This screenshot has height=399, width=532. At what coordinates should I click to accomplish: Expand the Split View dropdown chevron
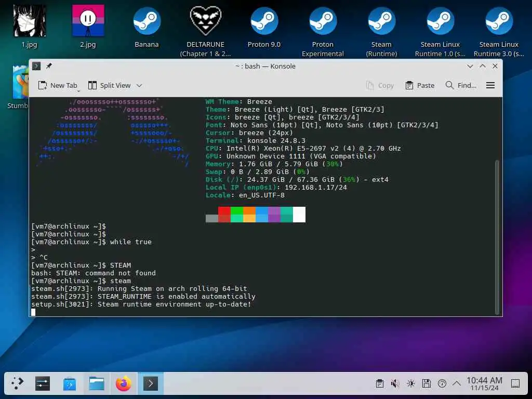[139, 86]
